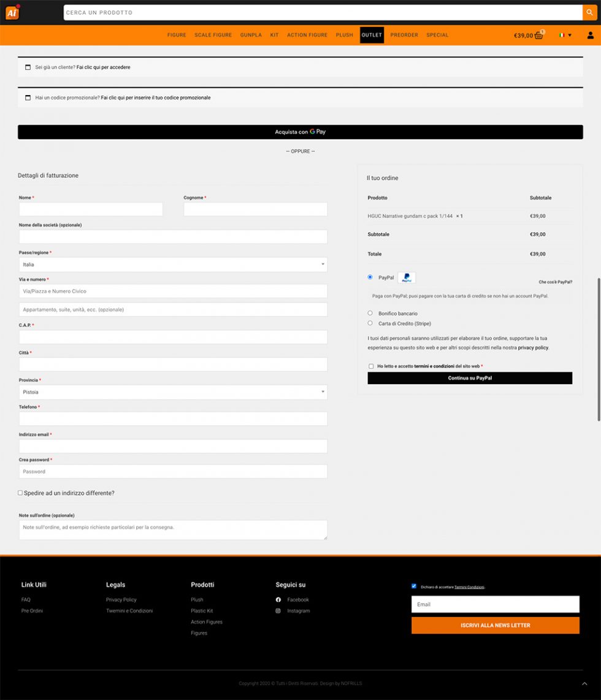Image resolution: width=601 pixels, height=700 pixels.
Task: Click the scroll-to-top arrow in footer
Action: pos(584,683)
